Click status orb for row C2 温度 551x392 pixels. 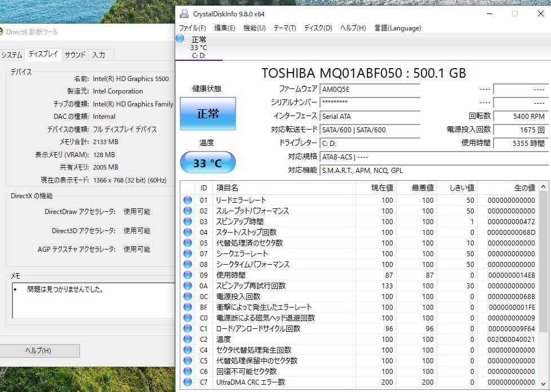click(x=188, y=339)
